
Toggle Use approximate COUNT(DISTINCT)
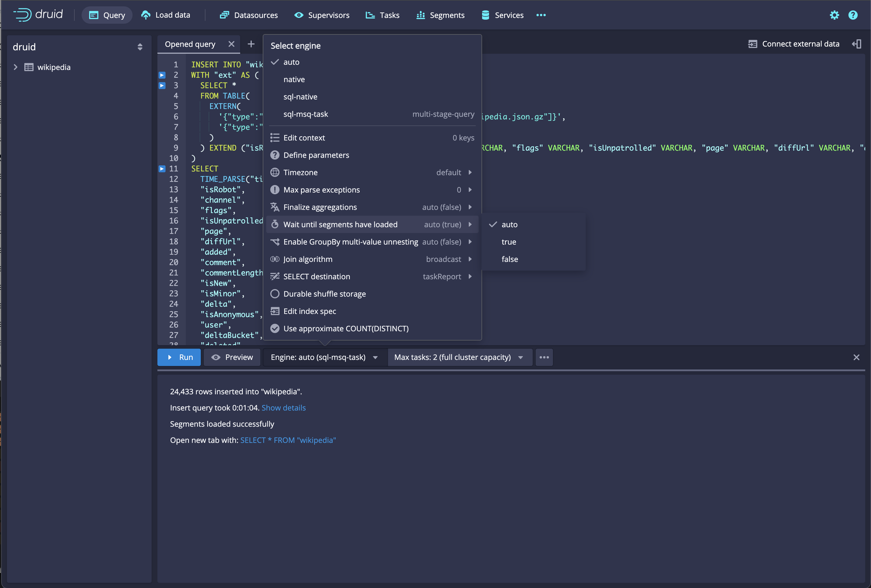[x=346, y=328]
